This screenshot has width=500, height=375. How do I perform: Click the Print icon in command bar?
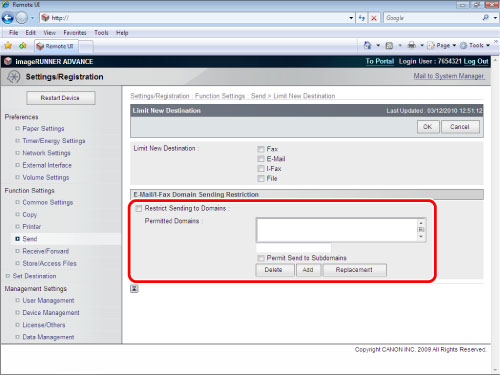click(x=412, y=45)
